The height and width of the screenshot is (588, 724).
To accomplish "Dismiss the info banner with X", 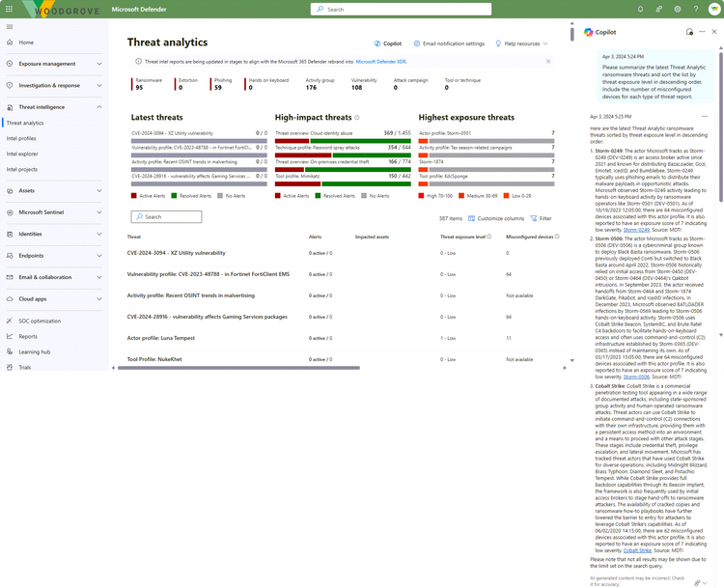I will [x=548, y=62].
